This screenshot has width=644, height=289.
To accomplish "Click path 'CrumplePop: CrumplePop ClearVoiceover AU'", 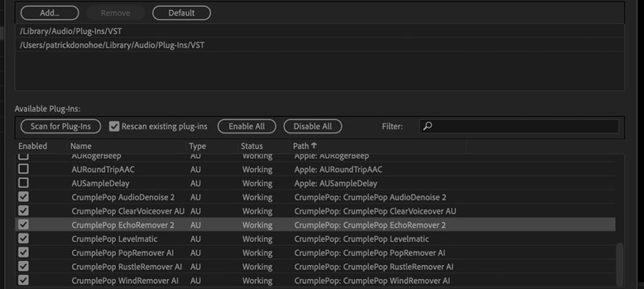I will click(x=375, y=211).
